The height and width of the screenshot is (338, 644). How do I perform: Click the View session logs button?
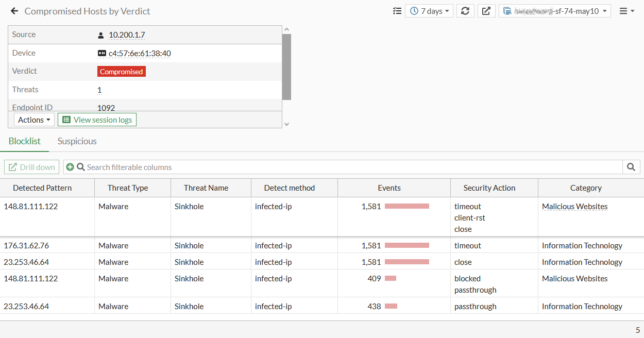tap(97, 120)
